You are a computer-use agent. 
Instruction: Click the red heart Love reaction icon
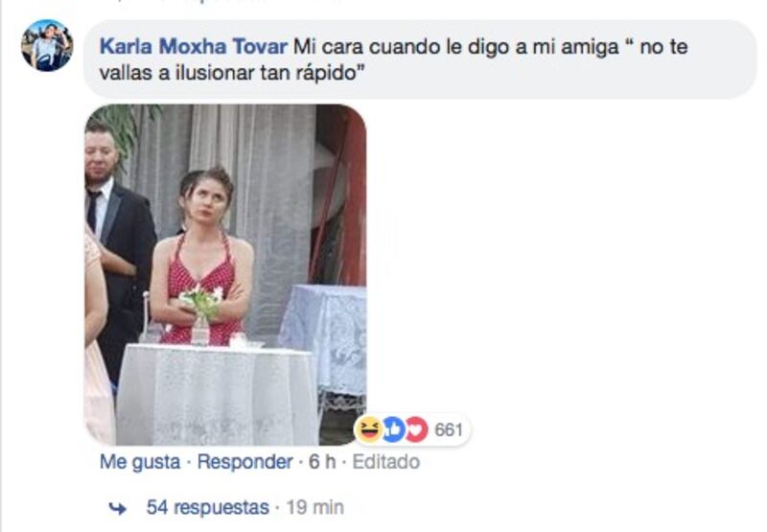[x=417, y=429]
